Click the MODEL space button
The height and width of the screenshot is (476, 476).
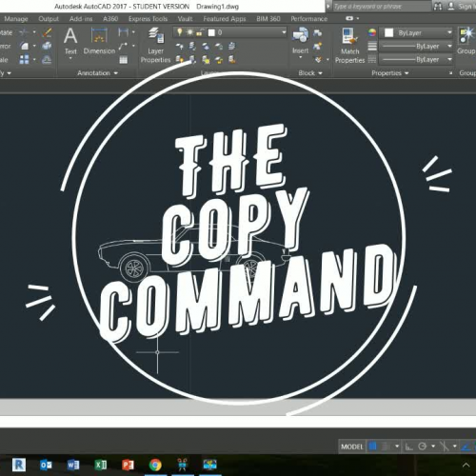[352, 446]
